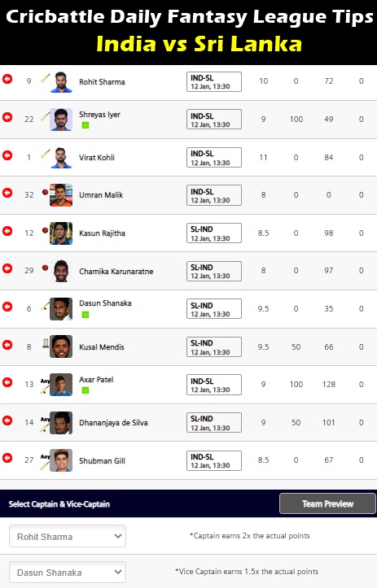The width and height of the screenshot is (377, 588).
Task: Click Dasun Shanaka's player photo thumbnail
Action: (61, 308)
